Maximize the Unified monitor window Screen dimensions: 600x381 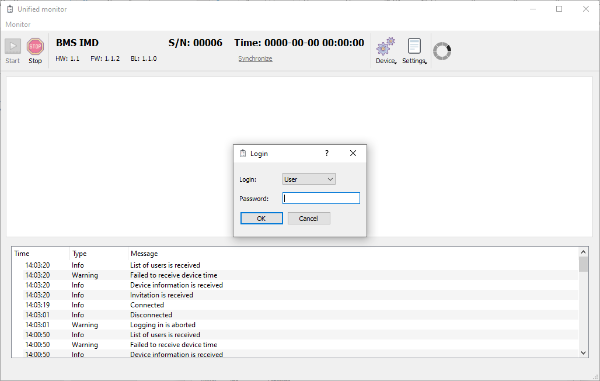559,9
